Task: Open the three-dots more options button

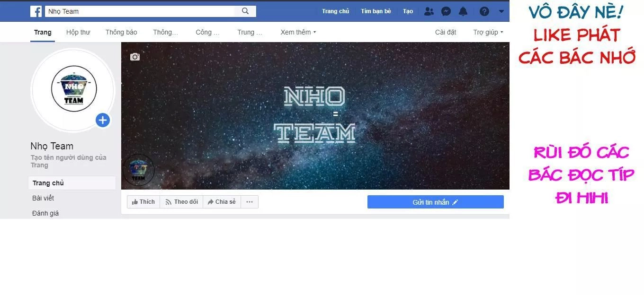Action: 250,202
